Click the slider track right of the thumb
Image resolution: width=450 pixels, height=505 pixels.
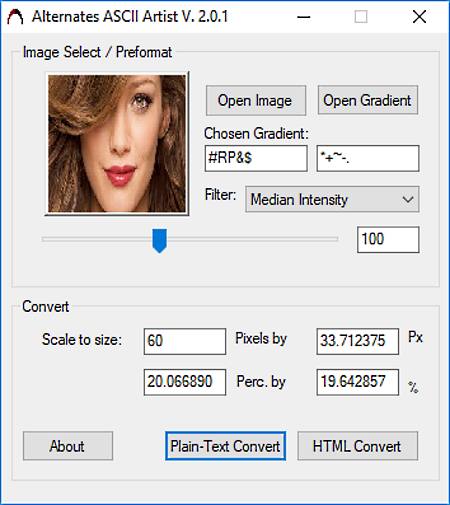click(252, 239)
